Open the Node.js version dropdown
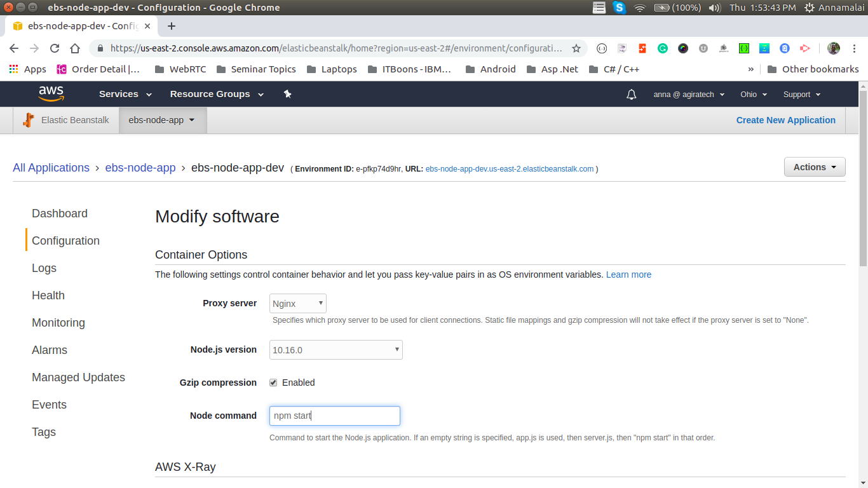868x488 pixels. tap(336, 349)
